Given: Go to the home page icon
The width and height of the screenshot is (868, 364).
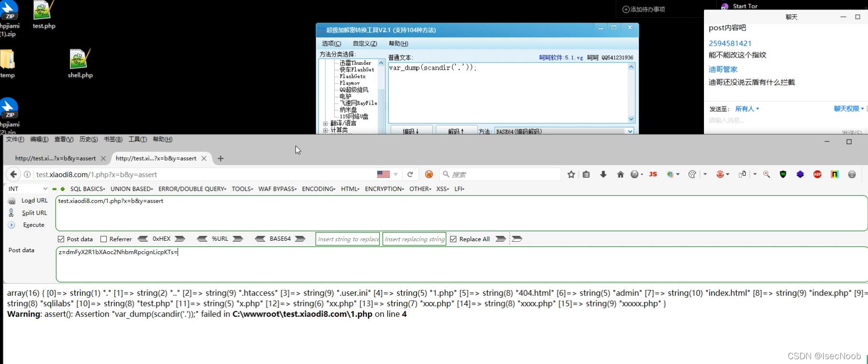Looking at the screenshot, I should (620, 174).
